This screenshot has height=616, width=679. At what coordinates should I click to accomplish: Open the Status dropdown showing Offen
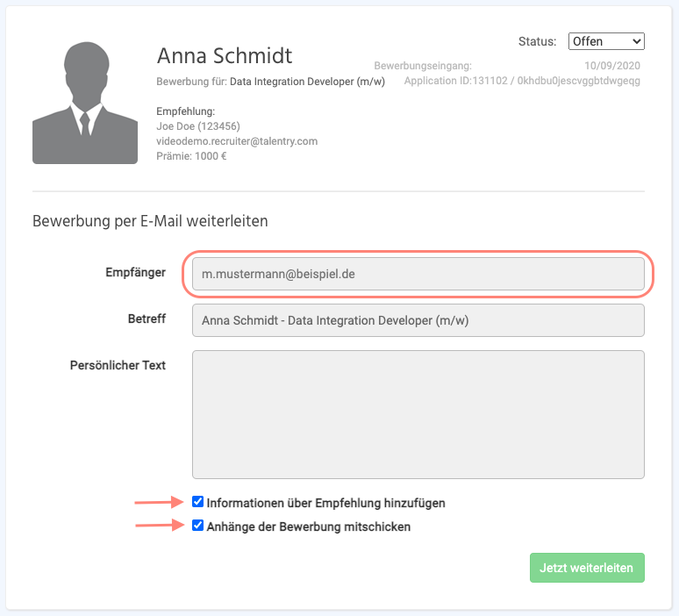pos(606,41)
